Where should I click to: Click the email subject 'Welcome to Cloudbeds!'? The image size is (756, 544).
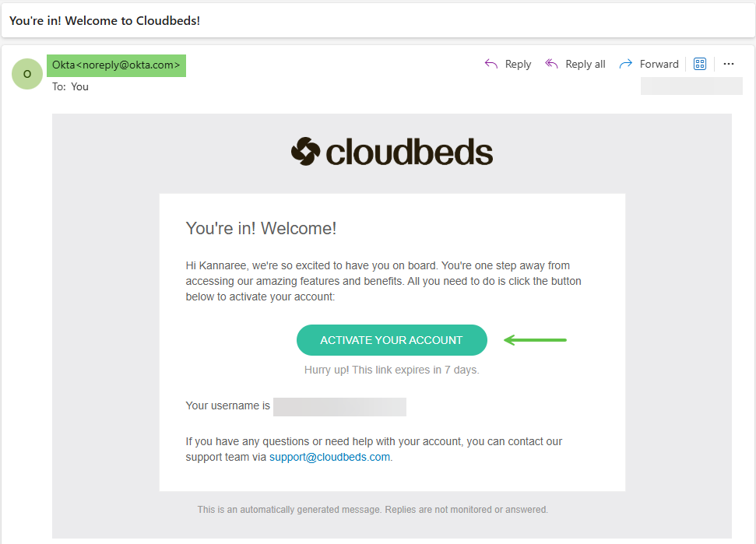click(105, 20)
